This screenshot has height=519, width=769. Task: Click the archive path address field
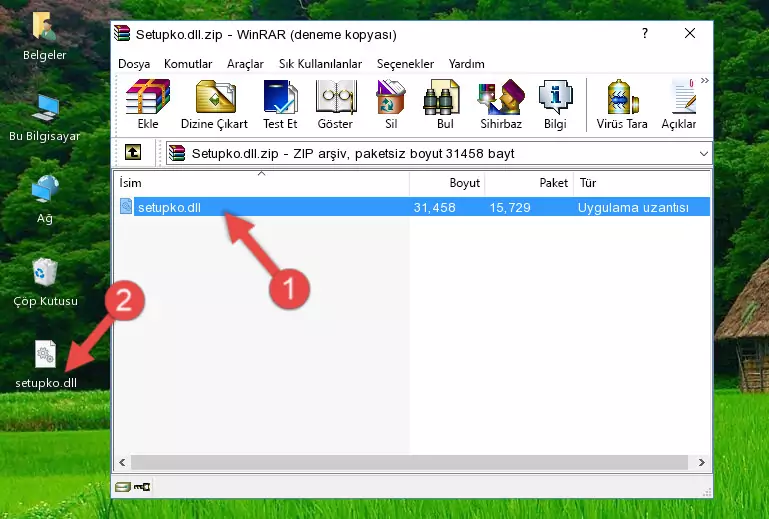pyautogui.click(x=438, y=154)
